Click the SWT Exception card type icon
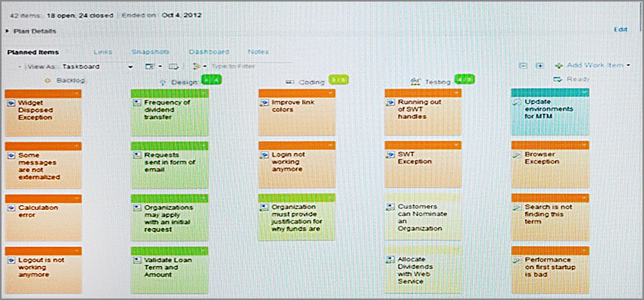Viewport: 644px width, 300px height. [391, 155]
